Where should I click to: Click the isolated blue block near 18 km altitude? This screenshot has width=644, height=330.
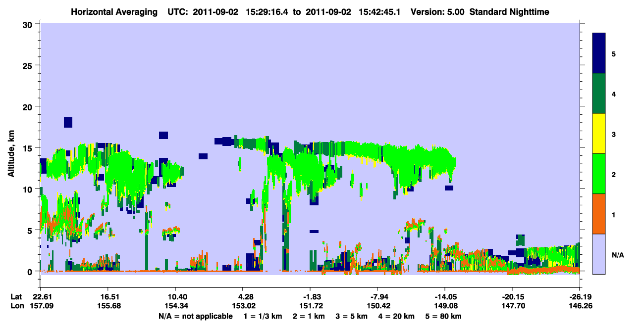coord(68,122)
